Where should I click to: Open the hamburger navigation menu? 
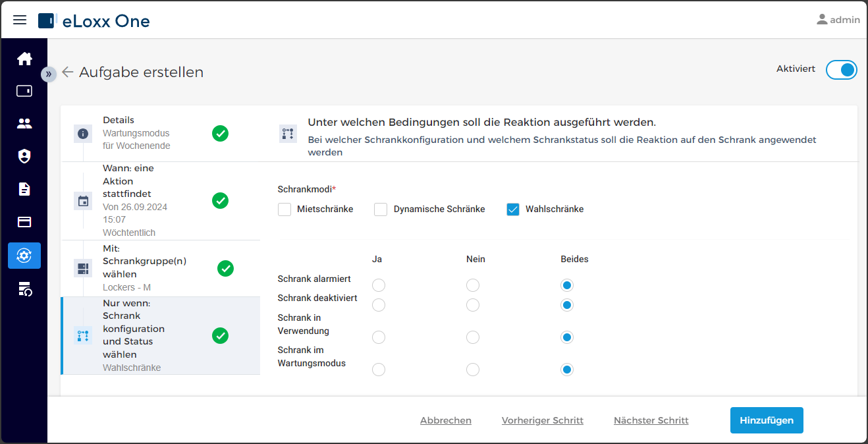click(20, 20)
